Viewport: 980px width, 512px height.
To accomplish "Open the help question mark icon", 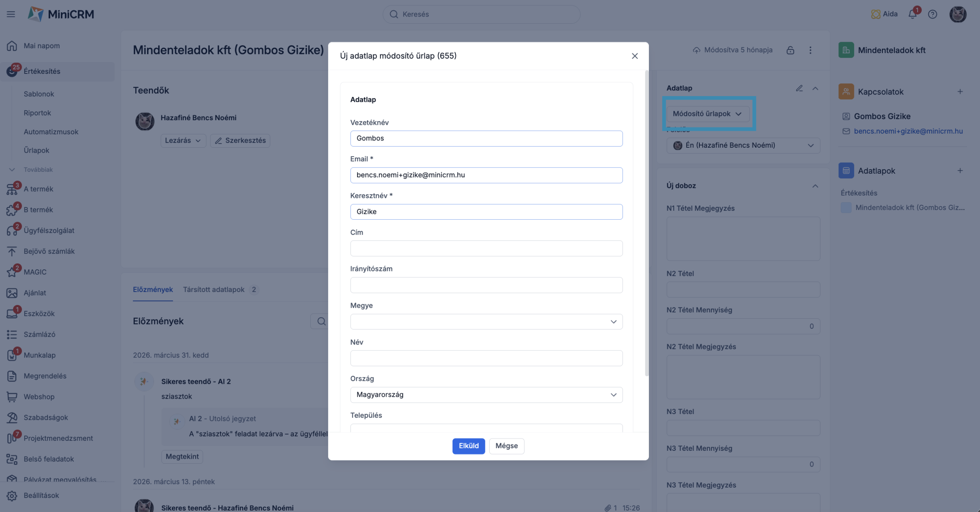I will pyautogui.click(x=933, y=14).
